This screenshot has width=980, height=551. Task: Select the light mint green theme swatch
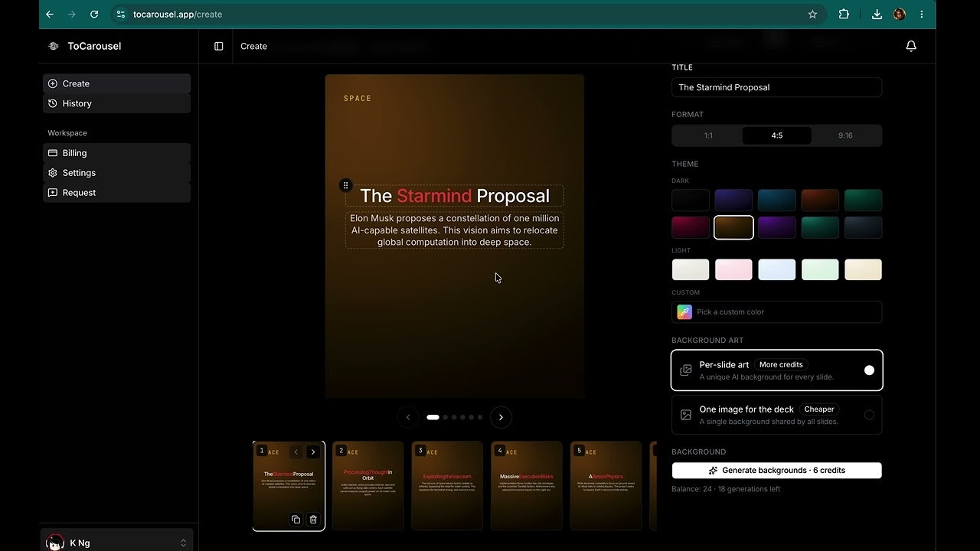coord(820,269)
